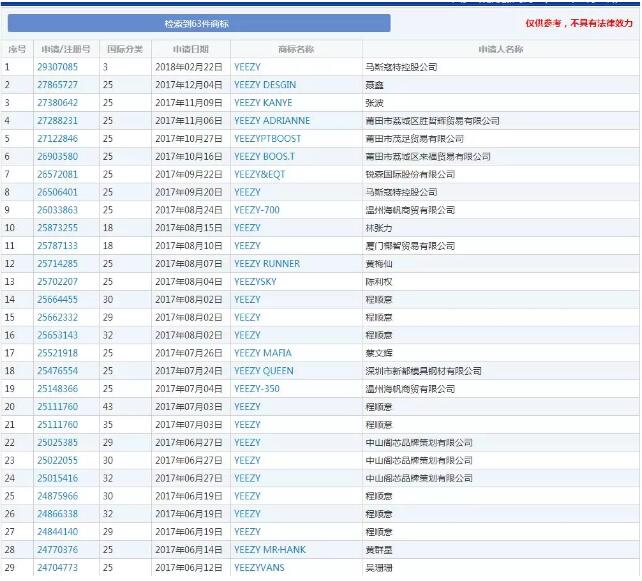Click the YEEZY KANYE trademark name
The width and height of the screenshot is (642, 581).
pos(263,103)
